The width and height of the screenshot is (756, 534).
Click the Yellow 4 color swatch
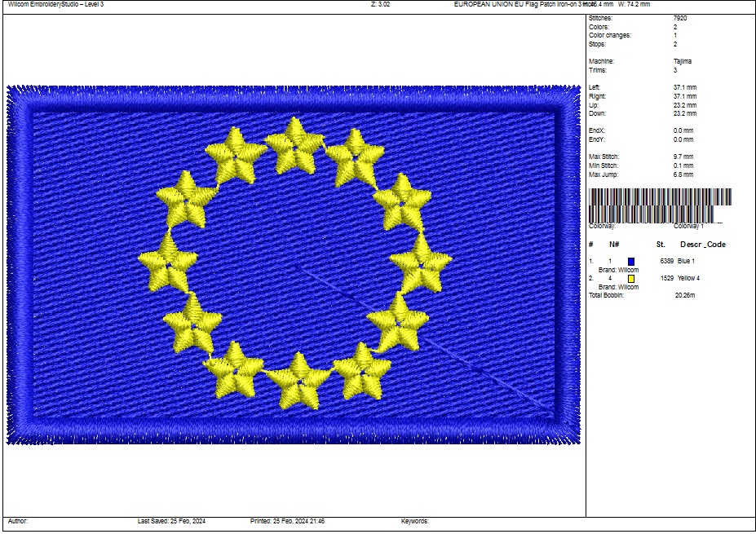click(631, 279)
